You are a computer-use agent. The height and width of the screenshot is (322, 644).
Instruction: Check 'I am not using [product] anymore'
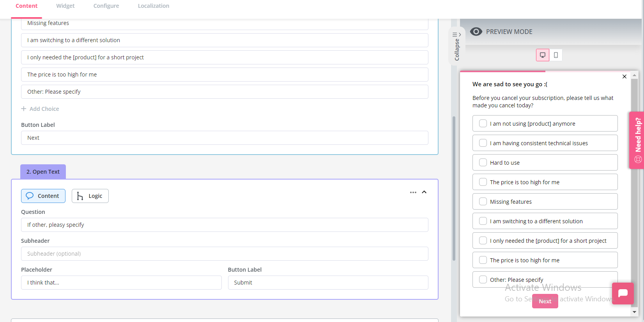point(483,124)
